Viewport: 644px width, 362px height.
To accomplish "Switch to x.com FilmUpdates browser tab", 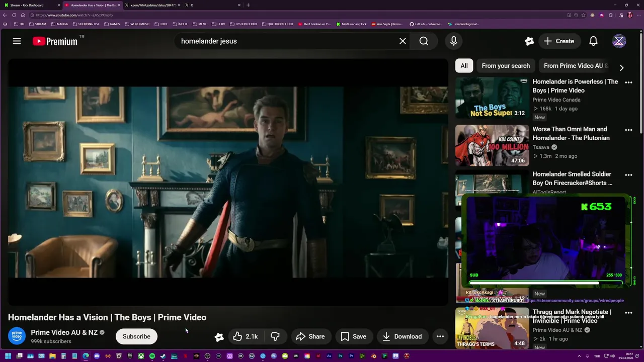I will point(152,5).
